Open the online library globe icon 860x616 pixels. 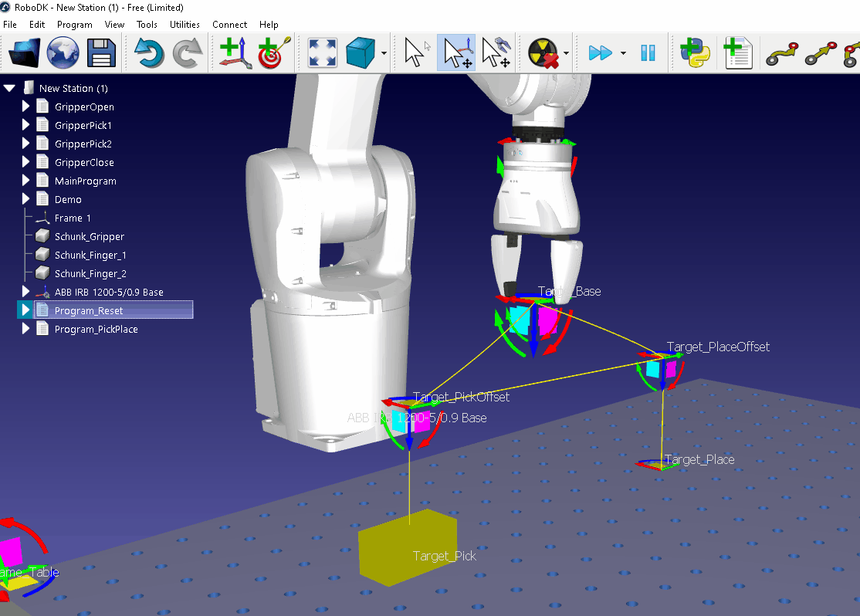(x=63, y=52)
